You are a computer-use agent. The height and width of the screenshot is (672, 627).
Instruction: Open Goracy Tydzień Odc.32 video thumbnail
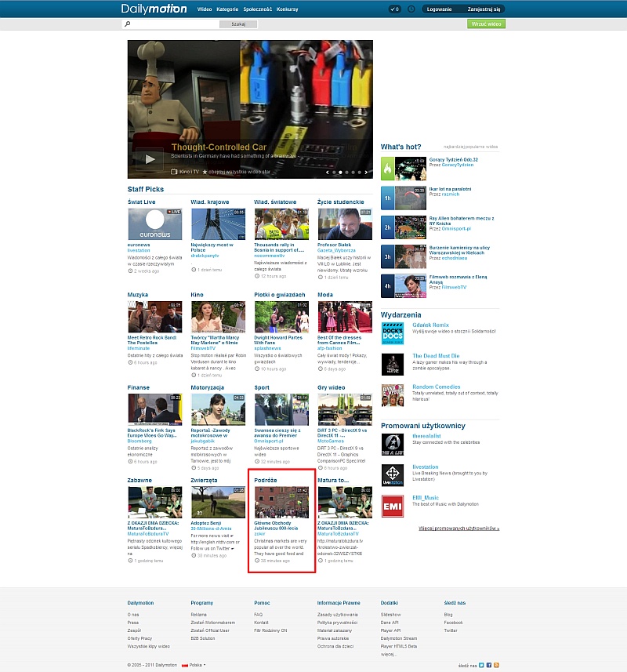(x=410, y=169)
